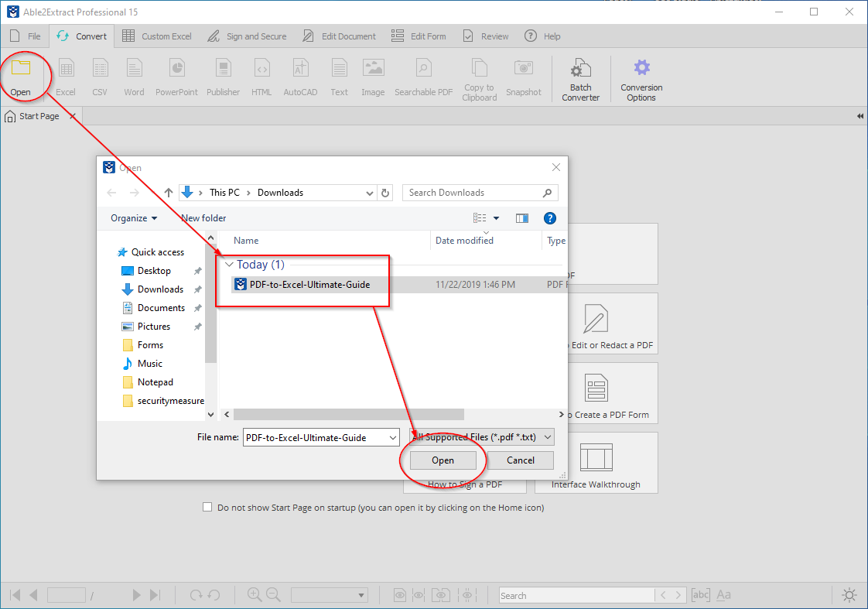Open Interface Walkthrough tile

(596, 463)
